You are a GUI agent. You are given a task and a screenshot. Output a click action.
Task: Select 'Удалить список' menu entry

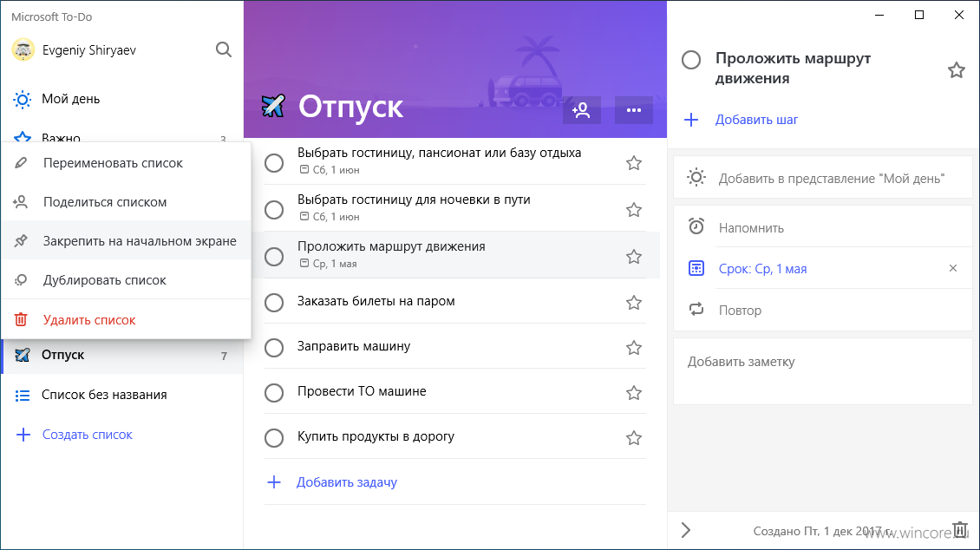(x=127, y=320)
